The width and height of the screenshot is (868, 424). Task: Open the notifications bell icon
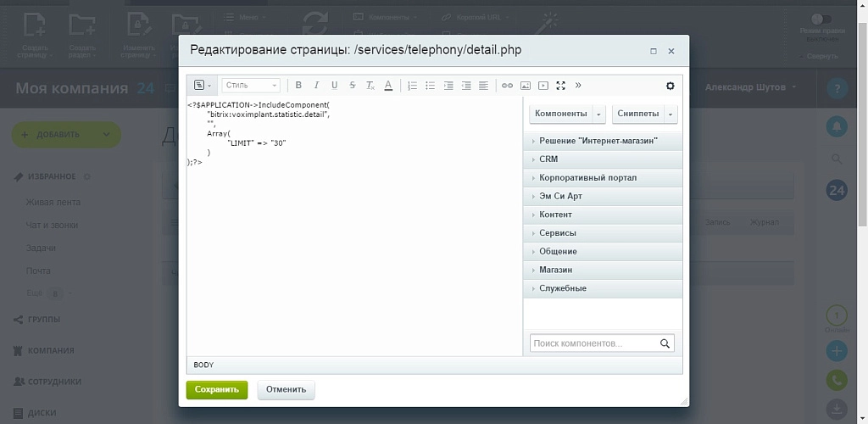(837, 126)
